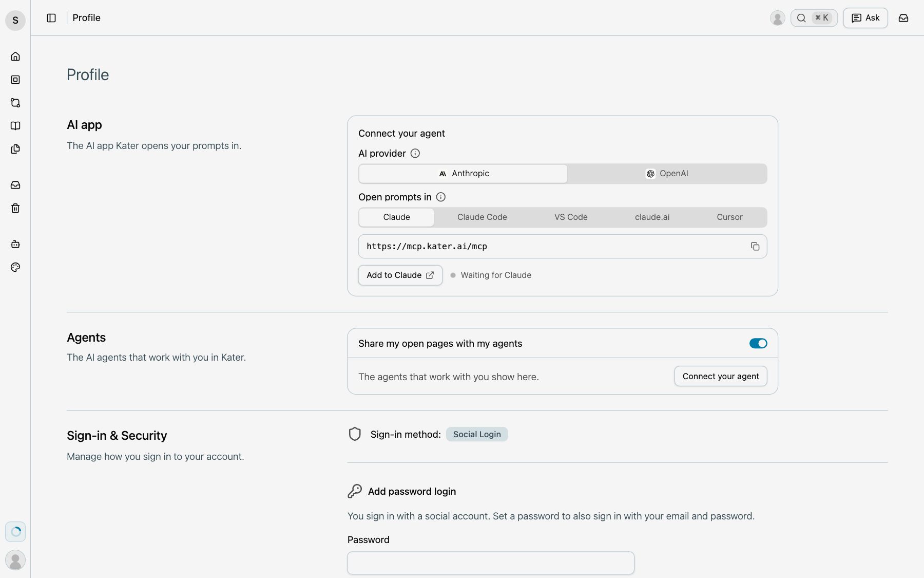Select Anthropic as AI provider
Screen dimensions: 924x578
[x=463, y=174]
